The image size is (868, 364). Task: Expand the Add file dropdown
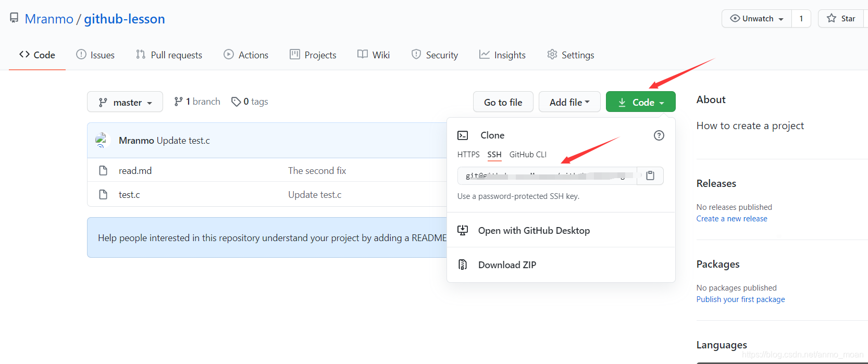569,102
